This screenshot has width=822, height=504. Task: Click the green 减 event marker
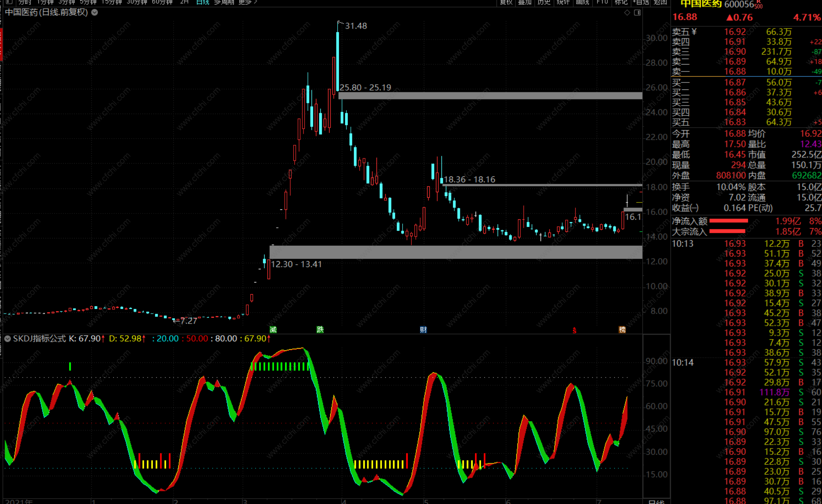click(273, 329)
